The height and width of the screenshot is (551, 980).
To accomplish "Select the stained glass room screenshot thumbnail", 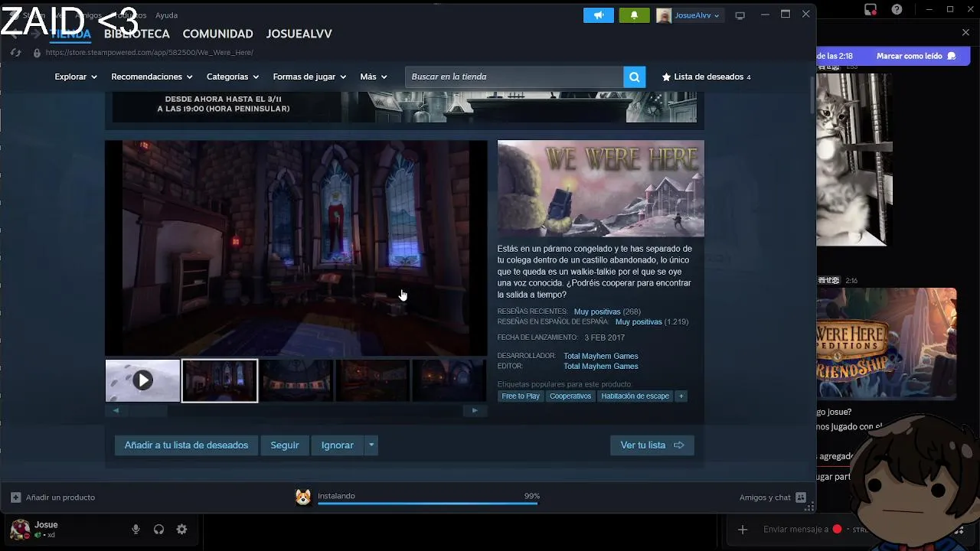I will (x=220, y=380).
